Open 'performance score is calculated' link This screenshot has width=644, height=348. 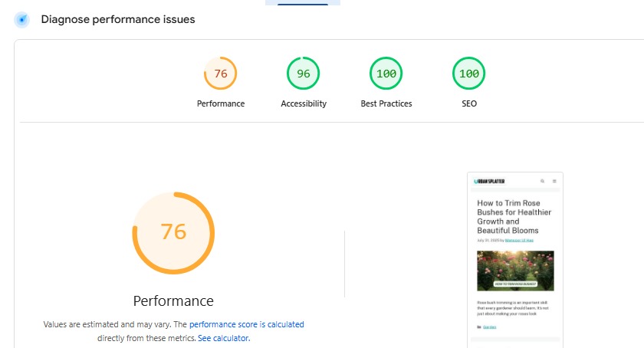click(x=246, y=324)
